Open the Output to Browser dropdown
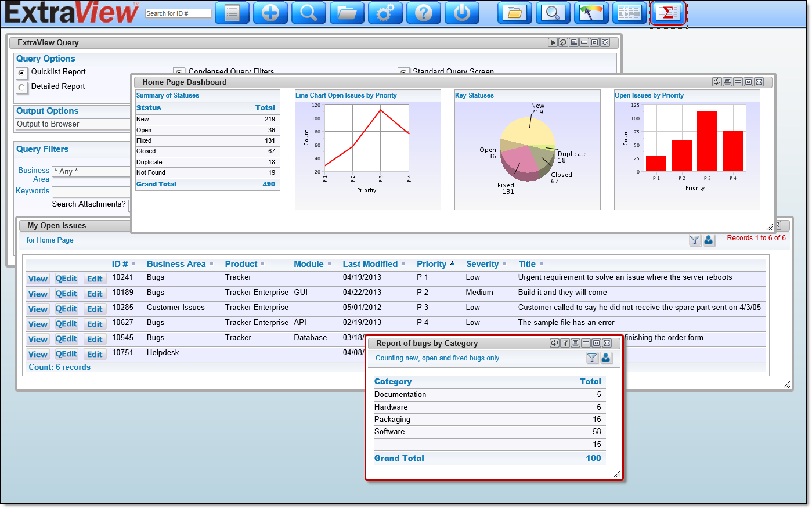 (73, 124)
